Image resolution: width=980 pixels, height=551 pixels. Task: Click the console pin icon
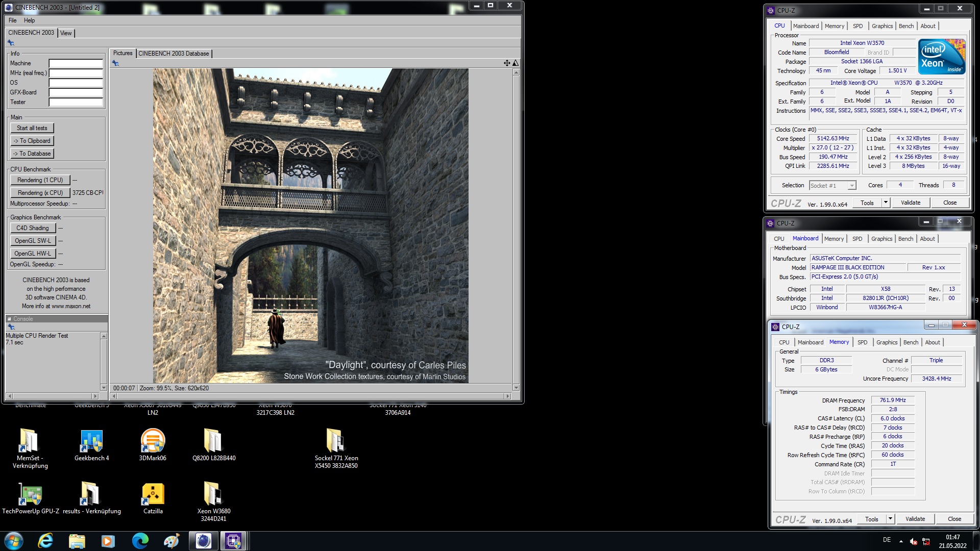11,327
